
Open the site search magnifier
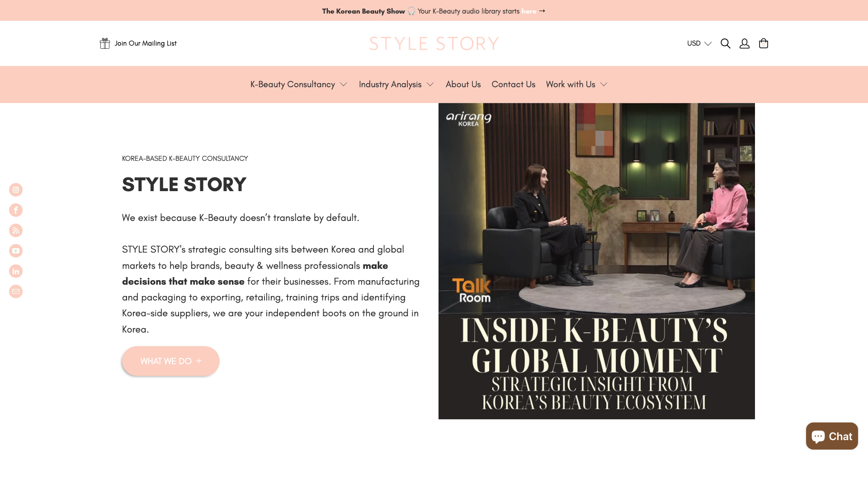pyautogui.click(x=726, y=43)
